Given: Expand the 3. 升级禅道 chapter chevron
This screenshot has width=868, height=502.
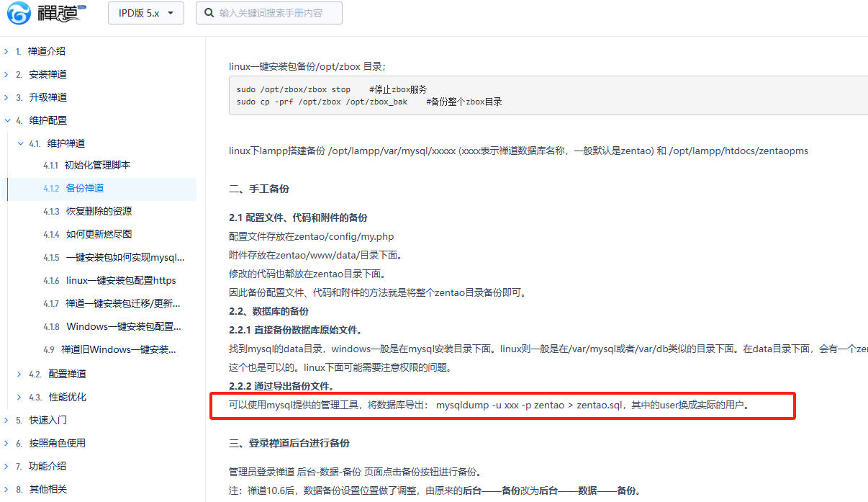Looking at the screenshot, I should 6,97.
